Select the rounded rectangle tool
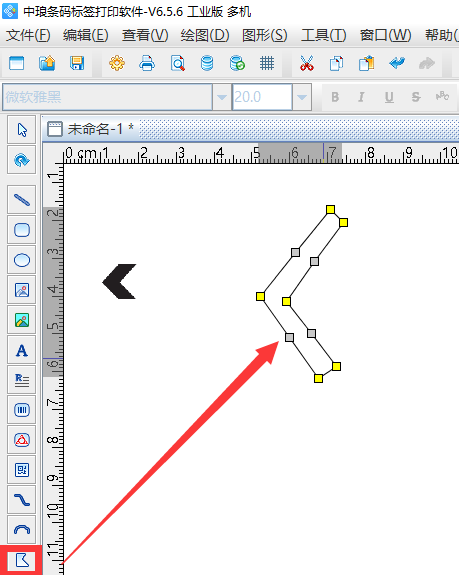Viewport: 459px width, 575px height. pyautogui.click(x=22, y=230)
